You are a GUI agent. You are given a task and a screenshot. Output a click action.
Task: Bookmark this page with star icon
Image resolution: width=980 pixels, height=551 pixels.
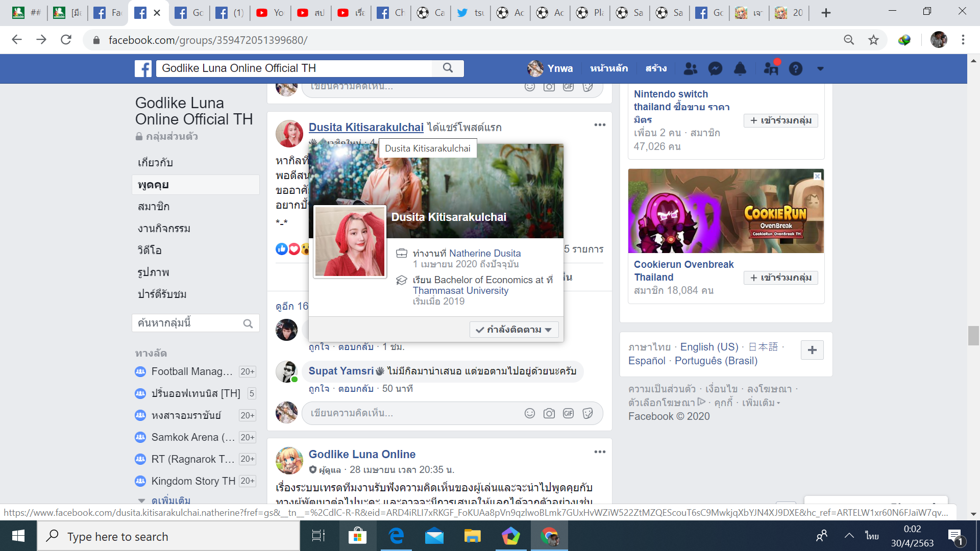[873, 40]
